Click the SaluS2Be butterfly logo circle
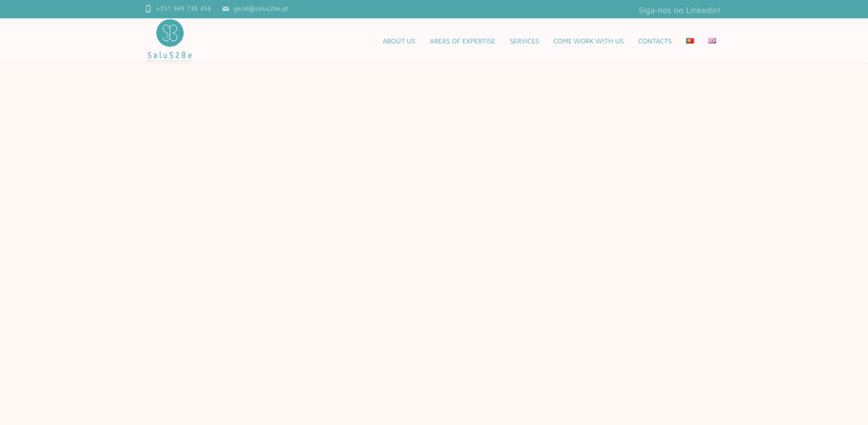 (170, 33)
